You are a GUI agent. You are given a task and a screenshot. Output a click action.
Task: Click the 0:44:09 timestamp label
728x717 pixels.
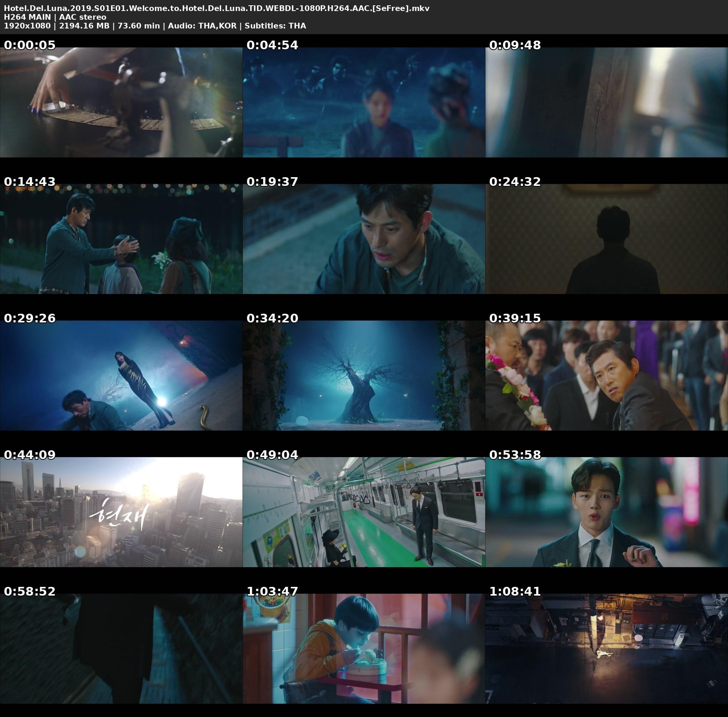click(x=30, y=454)
